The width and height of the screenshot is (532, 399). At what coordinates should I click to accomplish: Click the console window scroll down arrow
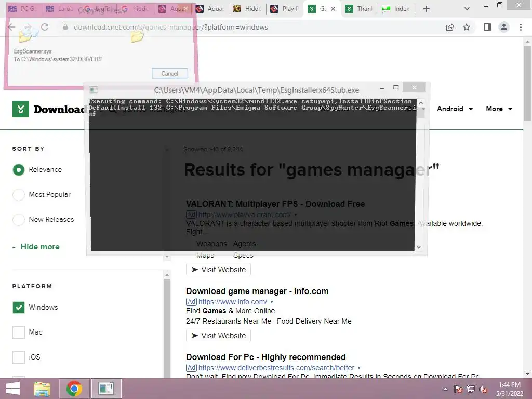(x=419, y=247)
